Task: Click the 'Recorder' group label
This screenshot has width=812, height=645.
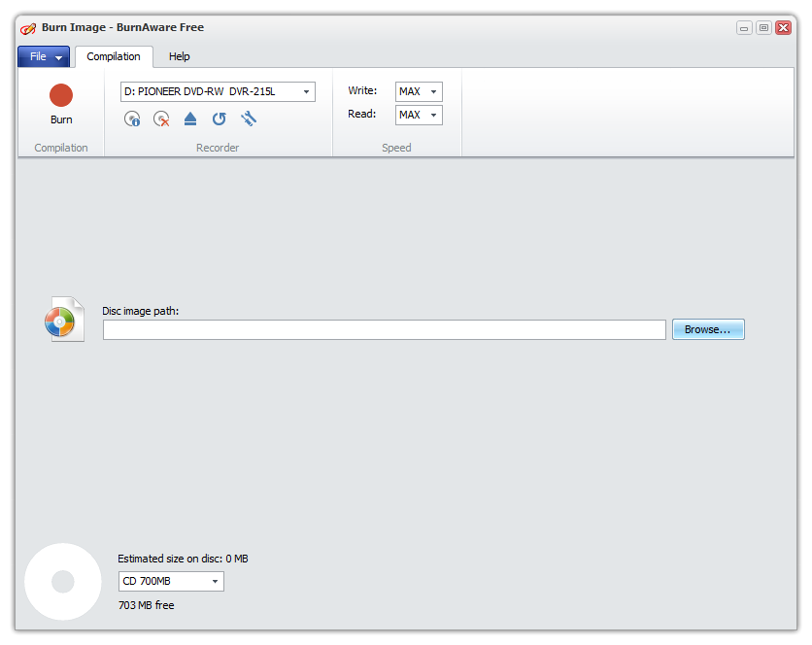Action: point(218,148)
